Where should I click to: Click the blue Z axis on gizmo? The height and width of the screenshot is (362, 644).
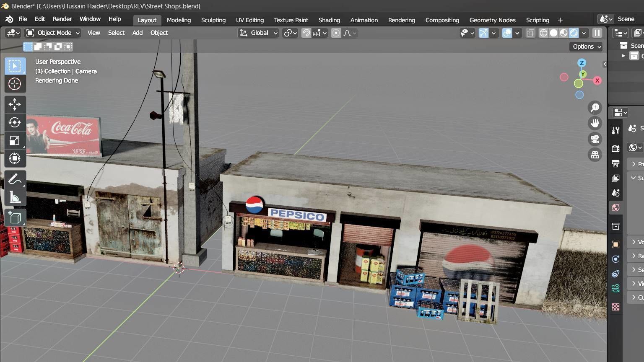click(582, 63)
